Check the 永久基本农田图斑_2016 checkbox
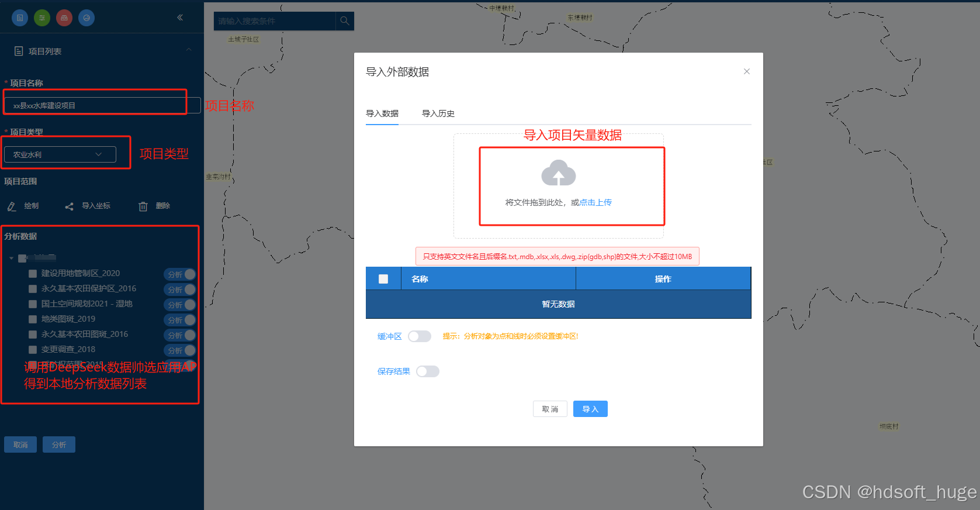 click(33, 334)
